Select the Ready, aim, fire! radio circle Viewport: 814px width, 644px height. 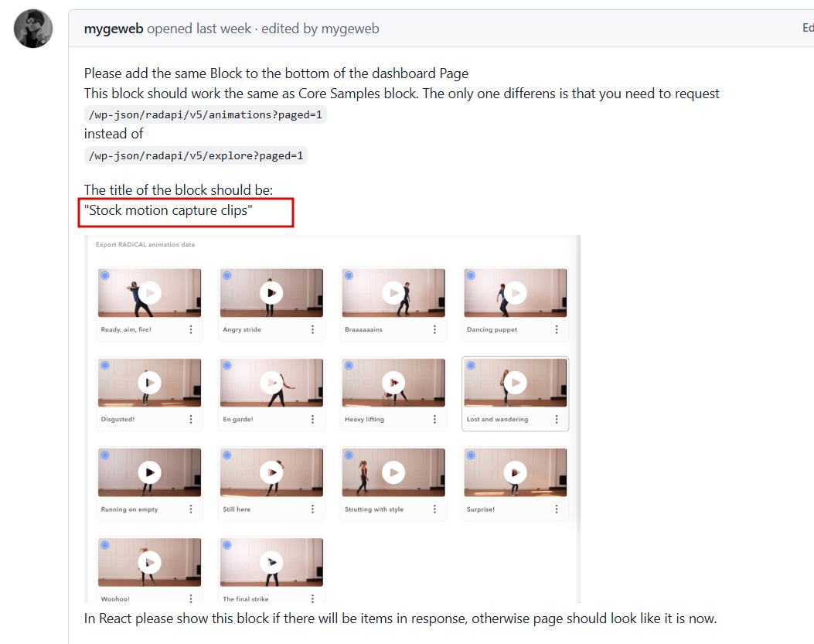coord(105,276)
